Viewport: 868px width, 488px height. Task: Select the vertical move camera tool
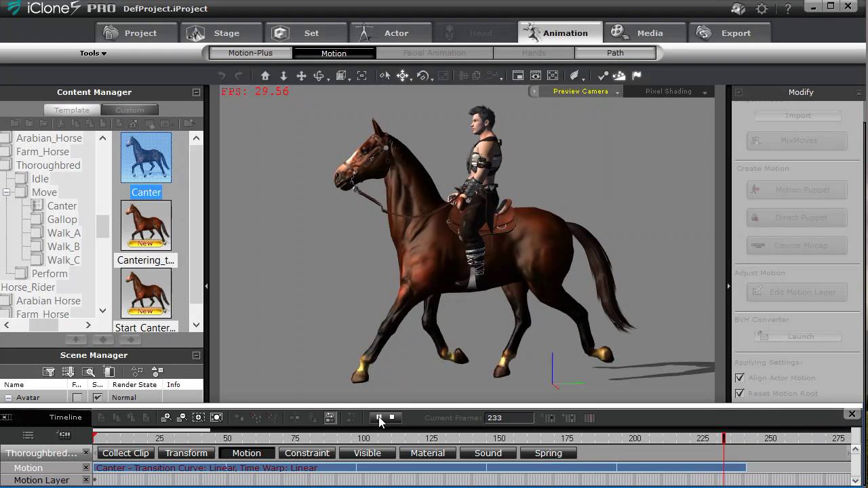[283, 76]
